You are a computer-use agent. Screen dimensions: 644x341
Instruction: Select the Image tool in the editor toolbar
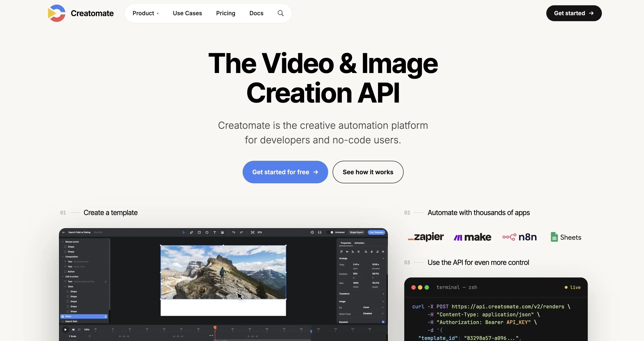point(222,232)
